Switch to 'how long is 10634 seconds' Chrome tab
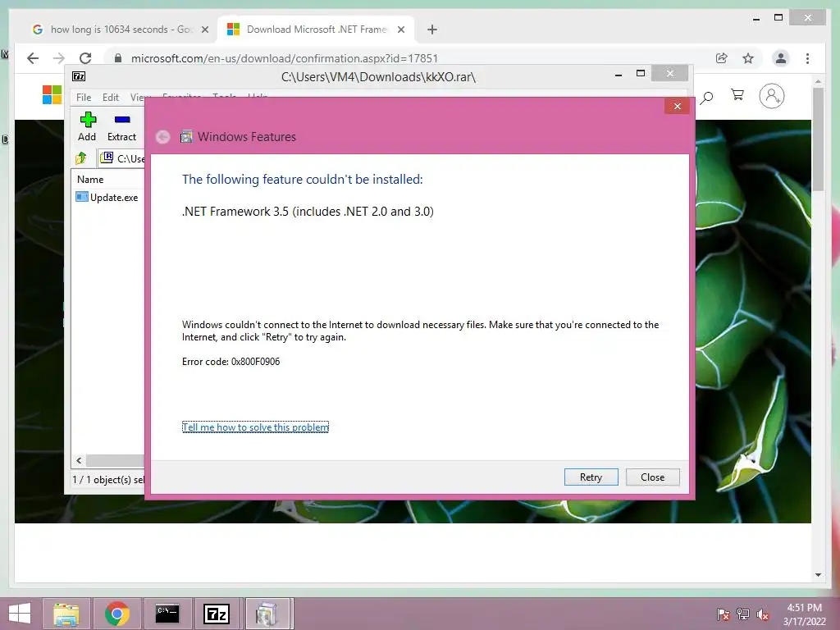The height and width of the screenshot is (630, 840). pos(121,30)
